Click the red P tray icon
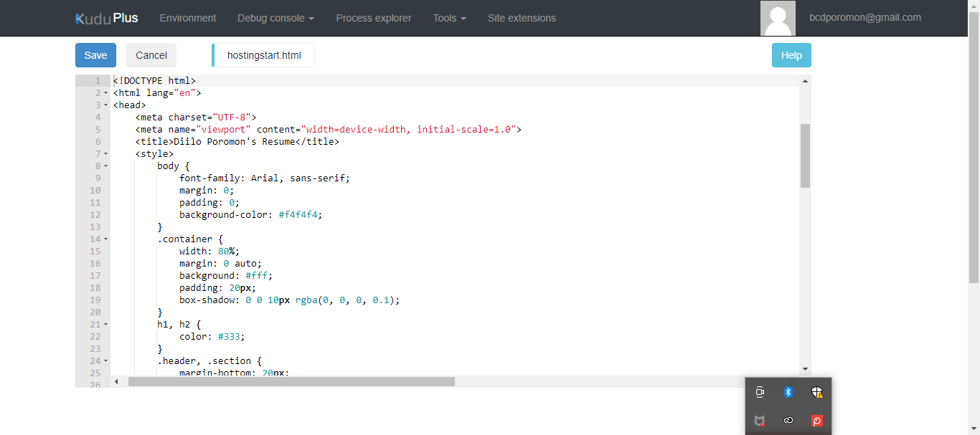 (816, 421)
